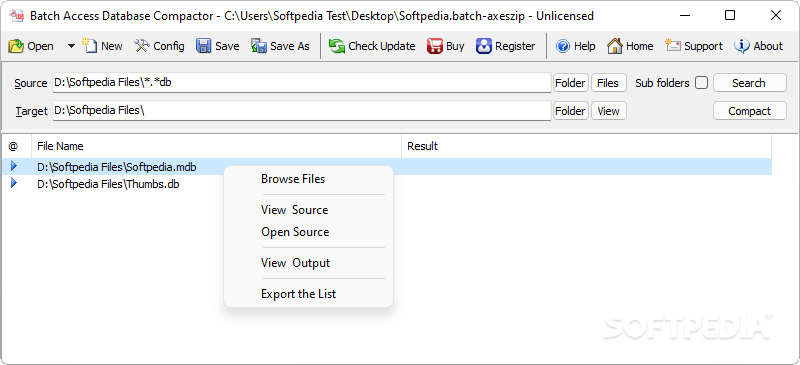Click the New document toolbar icon
The image size is (800, 365).
pos(89,46)
